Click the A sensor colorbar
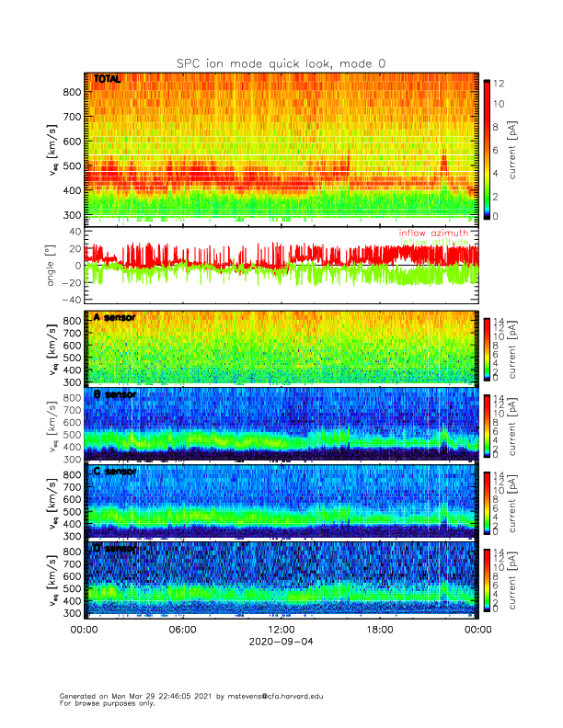 pos(487,347)
